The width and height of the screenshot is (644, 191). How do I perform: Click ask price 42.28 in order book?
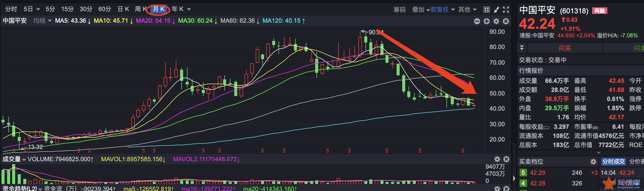(538, 183)
